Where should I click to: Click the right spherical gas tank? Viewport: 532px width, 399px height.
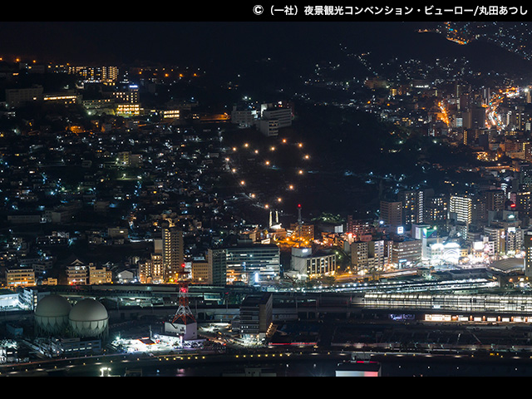pos(88,318)
